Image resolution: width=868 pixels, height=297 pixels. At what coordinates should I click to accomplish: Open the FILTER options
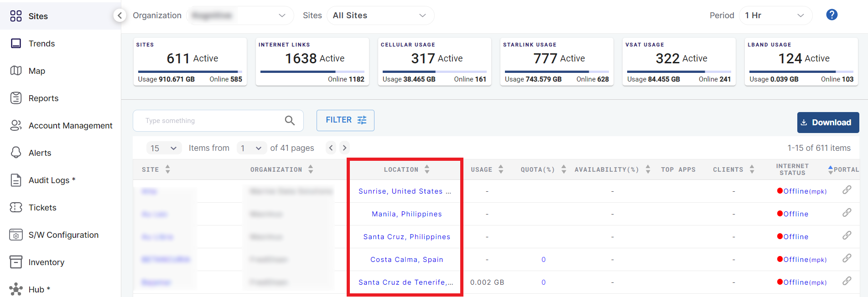345,120
